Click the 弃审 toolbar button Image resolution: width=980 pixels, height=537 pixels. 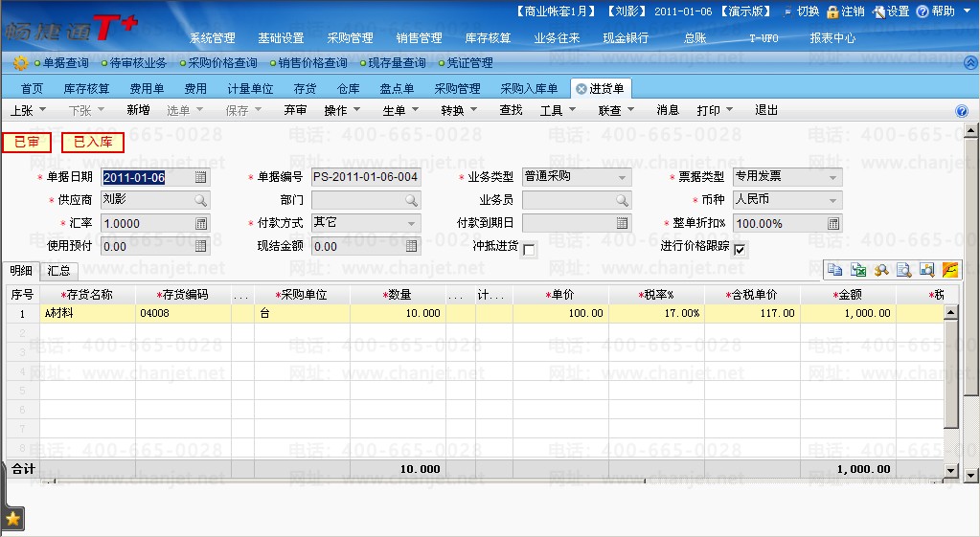click(295, 110)
